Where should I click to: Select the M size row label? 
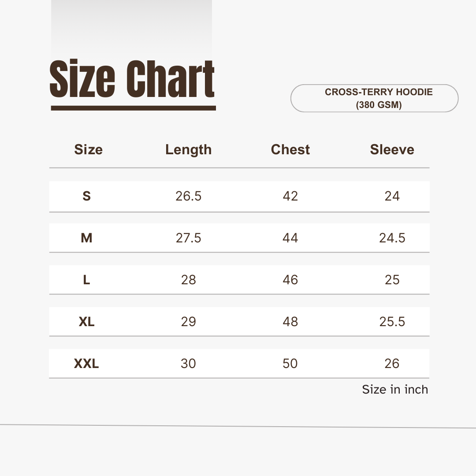click(x=86, y=238)
